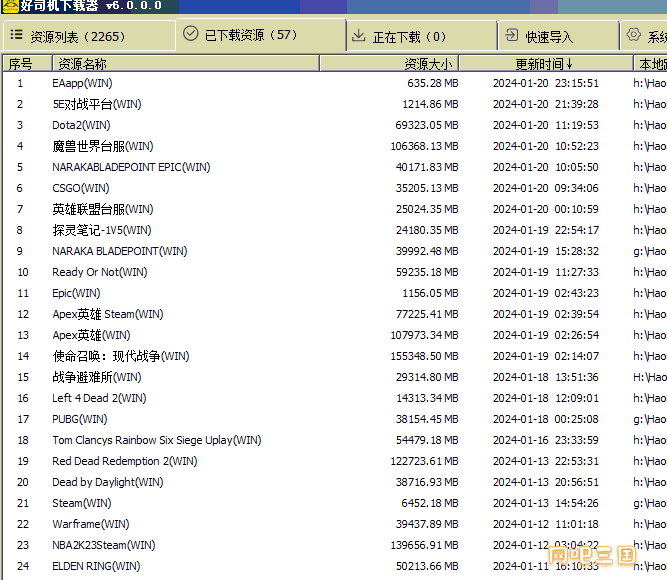Open the 正在下载 (0) tab

(x=422, y=36)
